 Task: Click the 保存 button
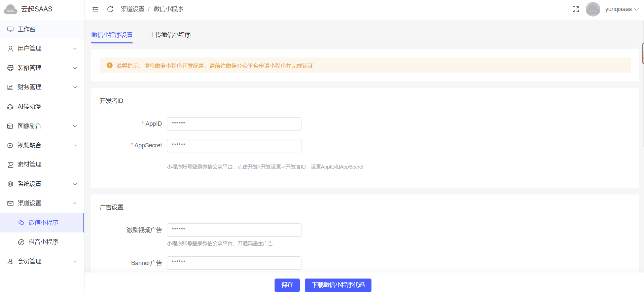[x=287, y=285]
